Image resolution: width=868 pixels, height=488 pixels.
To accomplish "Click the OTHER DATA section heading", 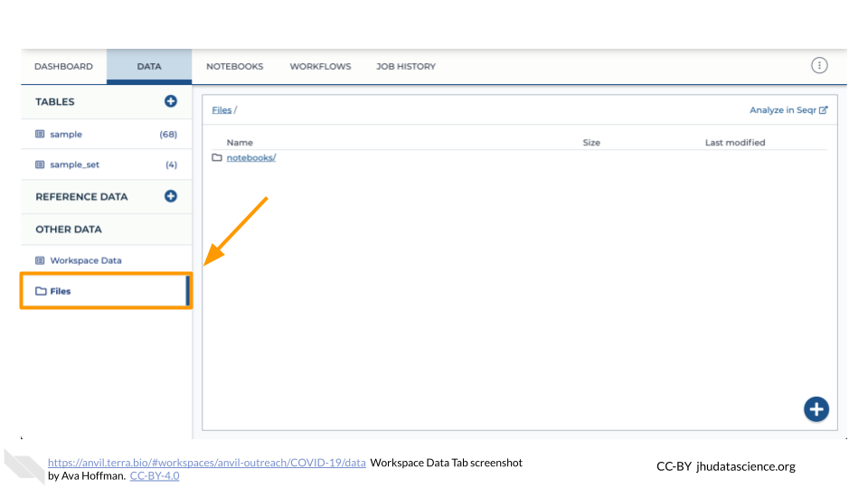I will pyautogui.click(x=69, y=230).
